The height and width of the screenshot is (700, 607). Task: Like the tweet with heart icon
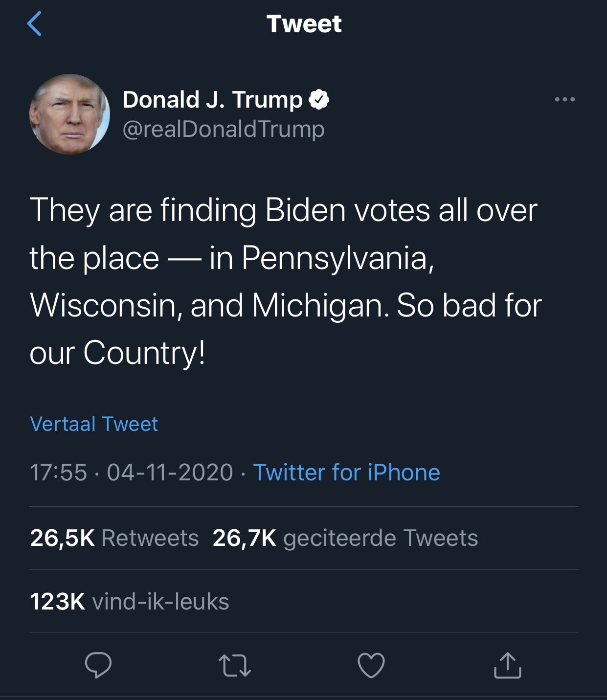click(x=371, y=665)
